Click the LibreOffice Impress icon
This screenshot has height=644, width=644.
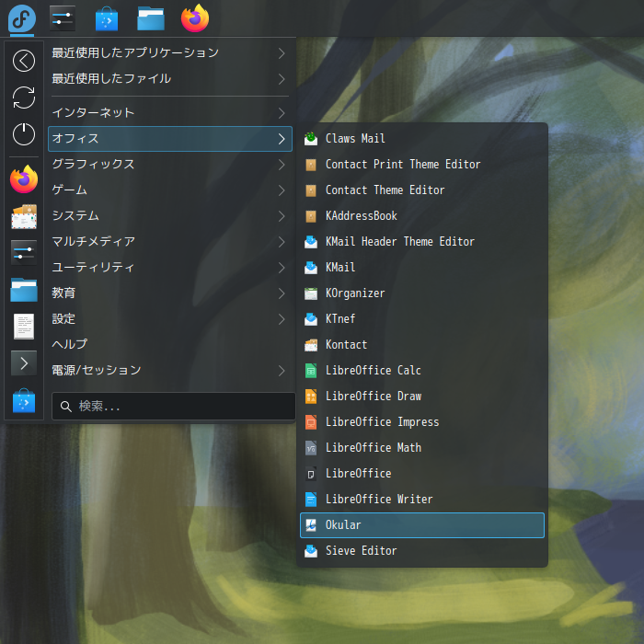[311, 422]
